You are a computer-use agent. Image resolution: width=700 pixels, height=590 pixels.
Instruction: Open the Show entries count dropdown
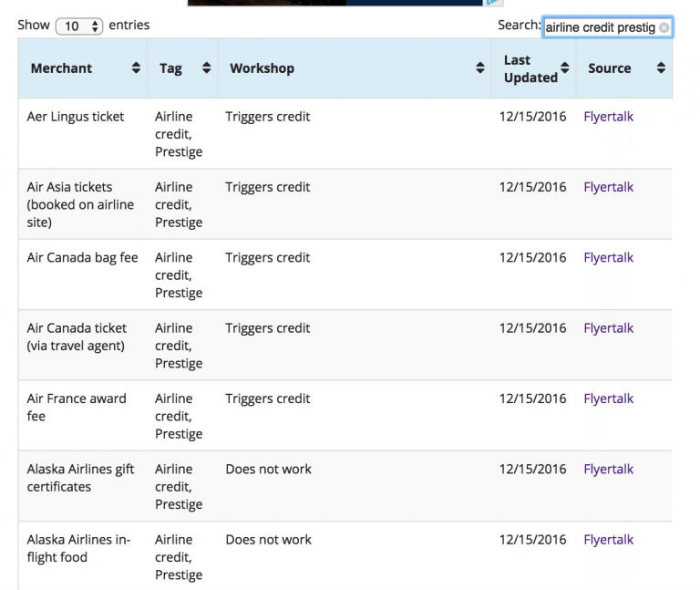coord(79,26)
